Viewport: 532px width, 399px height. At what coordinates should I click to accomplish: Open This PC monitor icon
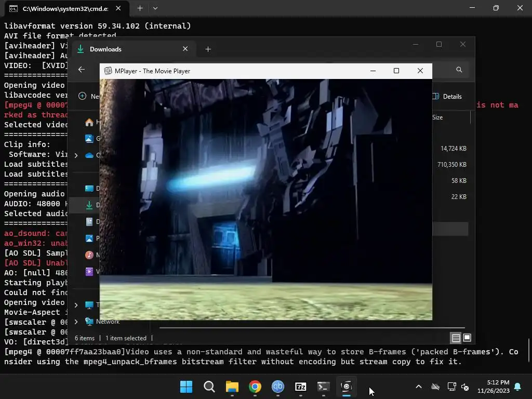point(89,305)
